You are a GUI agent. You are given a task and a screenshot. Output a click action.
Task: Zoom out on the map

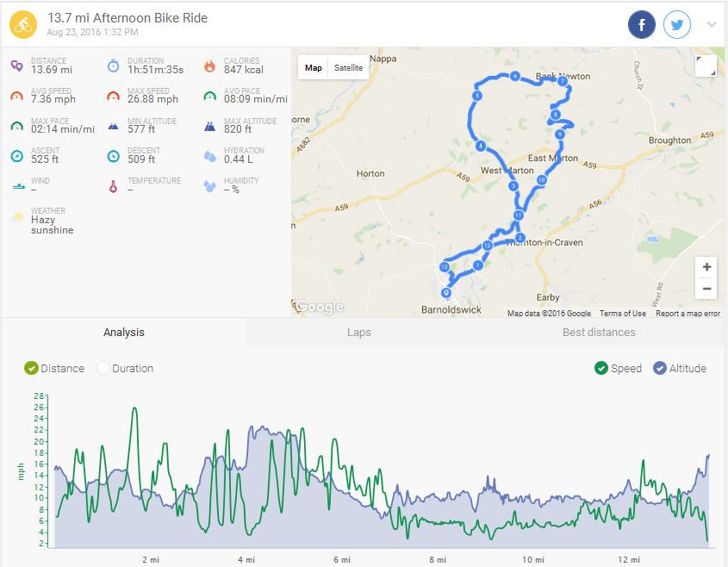(706, 289)
